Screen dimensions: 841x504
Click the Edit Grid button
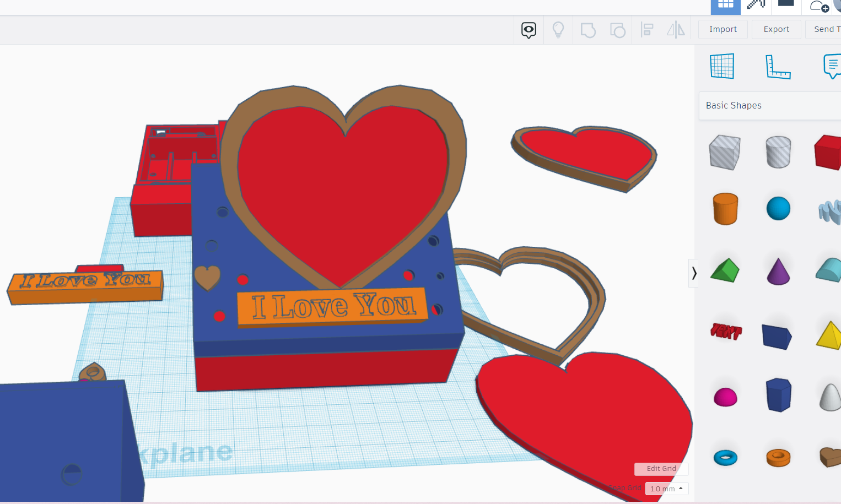click(x=661, y=469)
